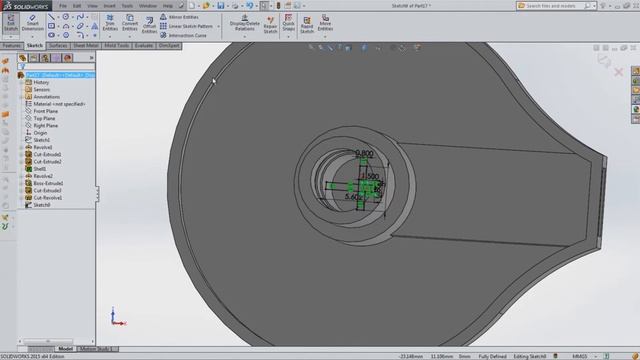The width and height of the screenshot is (640, 360).
Task: Switch to the Features tab
Action: tap(11, 46)
